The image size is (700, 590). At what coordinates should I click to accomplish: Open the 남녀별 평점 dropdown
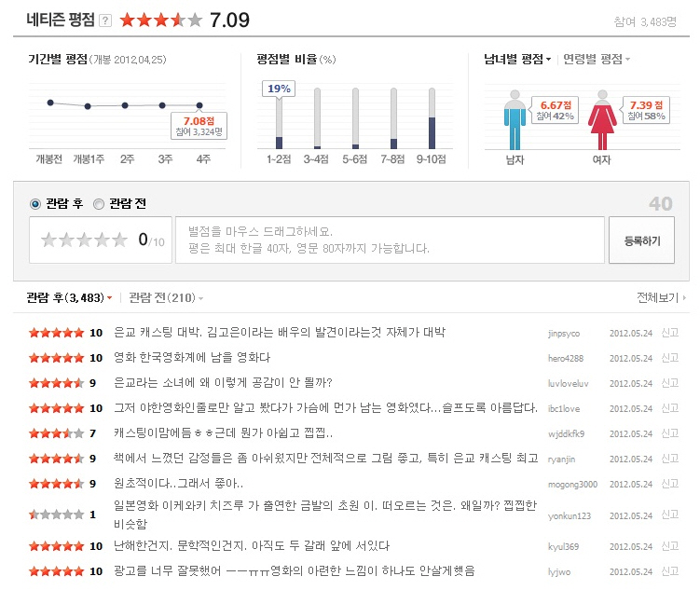click(517, 59)
